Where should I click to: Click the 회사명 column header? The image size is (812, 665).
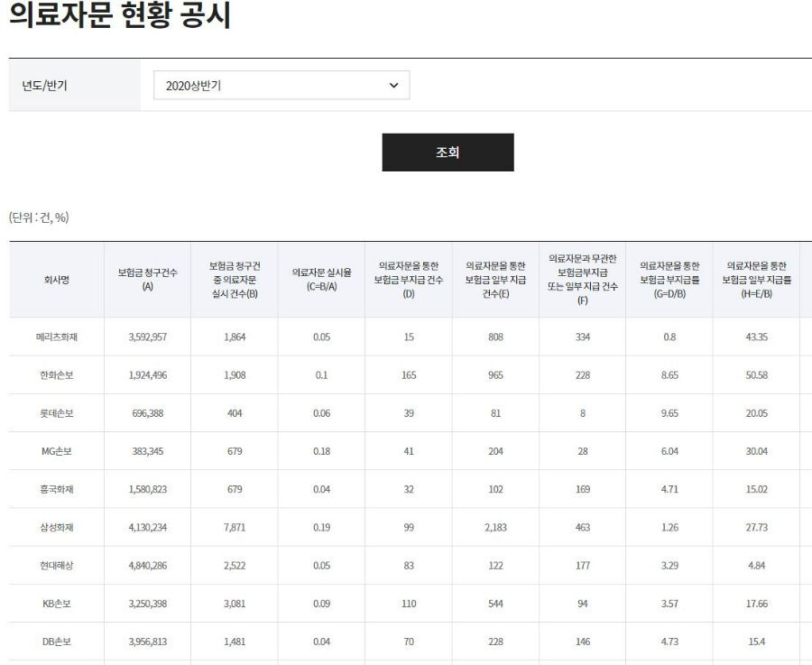[57, 280]
